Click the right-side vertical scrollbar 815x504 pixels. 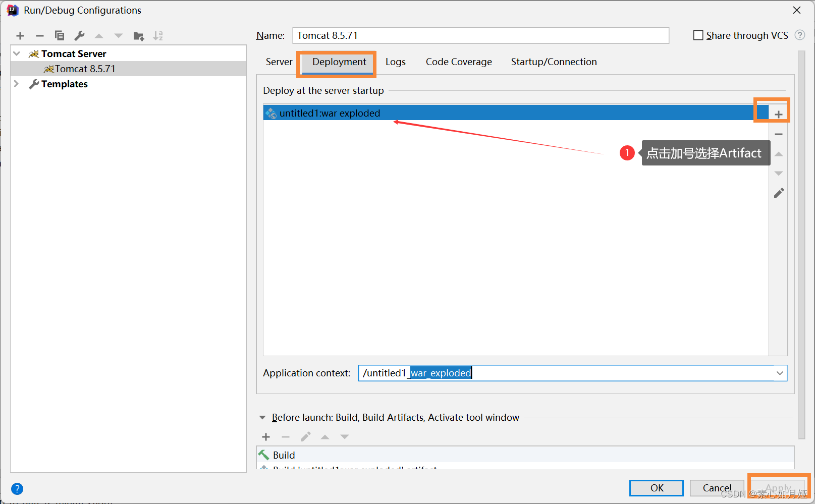click(801, 245)
